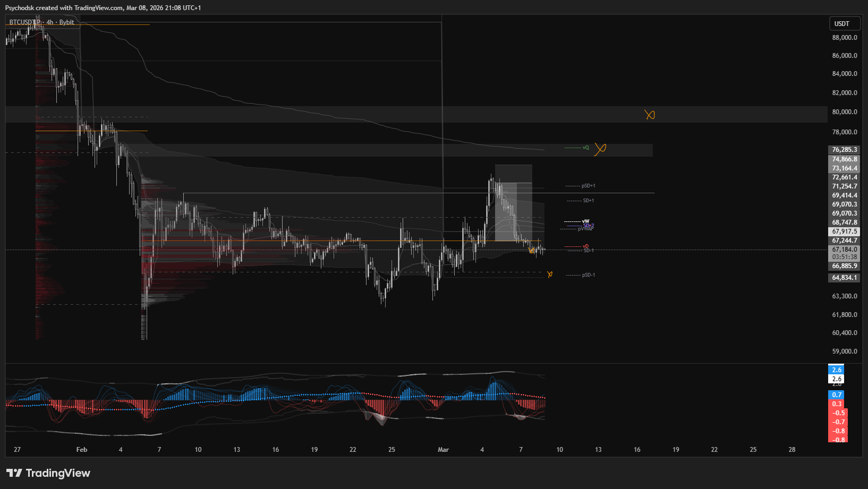Click the TradingView wordmark text

[x=58, y=473]
